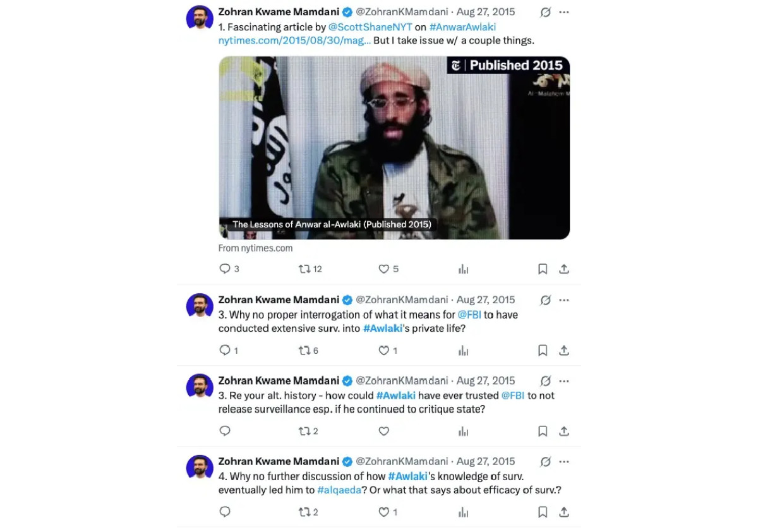This screenshot has height=532, width=758.
Task: Open the #alqaeda hashtag link
Action: 339,490
